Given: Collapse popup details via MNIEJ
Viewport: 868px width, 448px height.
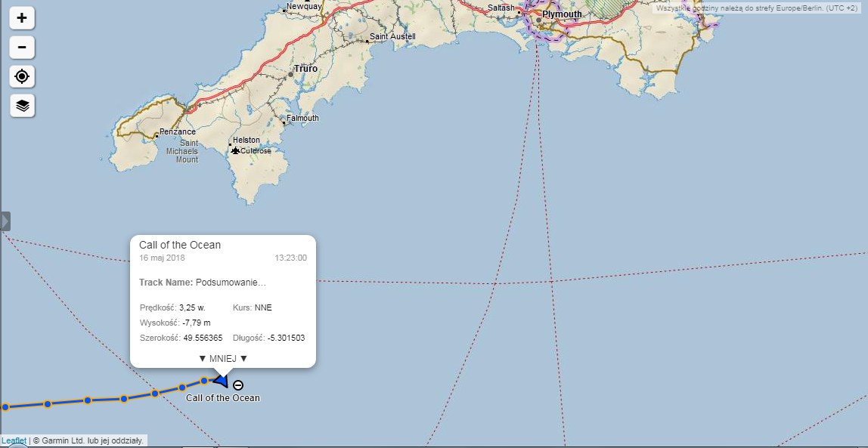Looking at the screenshot, I should tap(223, 358).
